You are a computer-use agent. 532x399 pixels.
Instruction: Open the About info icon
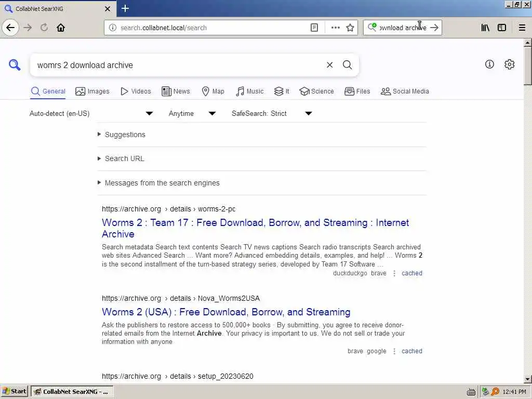point(489,64)
